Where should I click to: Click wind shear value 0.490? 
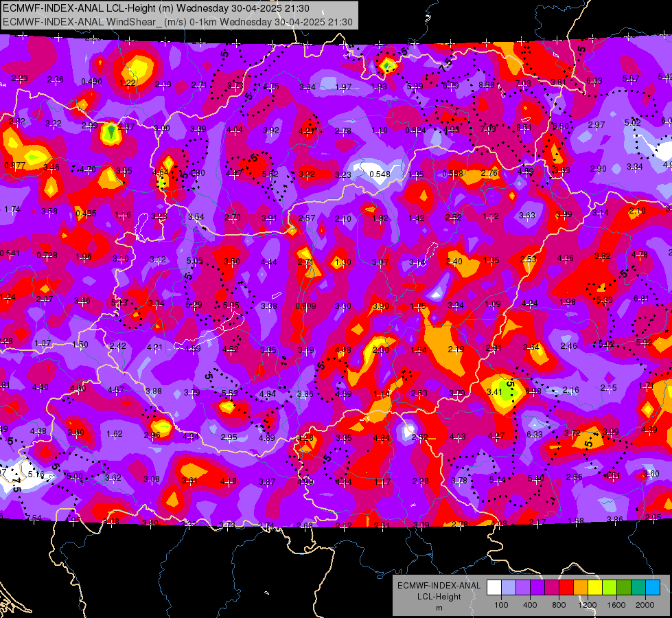92,82
